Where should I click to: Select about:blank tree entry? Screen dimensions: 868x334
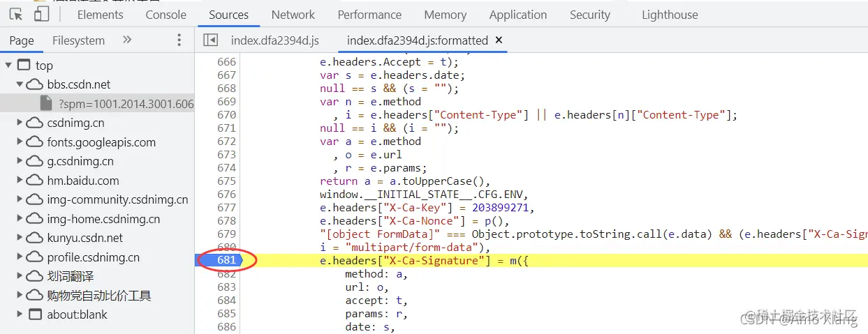tap(78, 314)
